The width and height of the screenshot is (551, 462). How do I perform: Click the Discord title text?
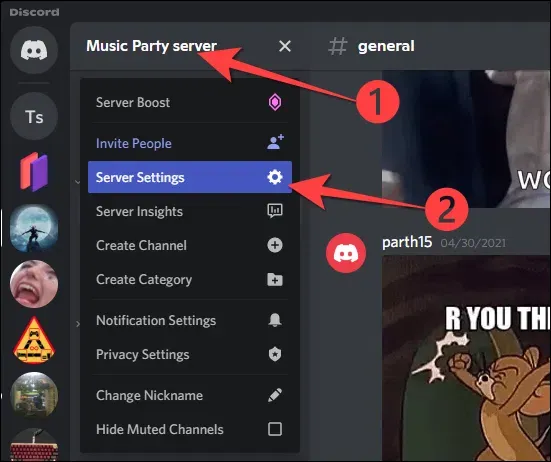[34, 12]
